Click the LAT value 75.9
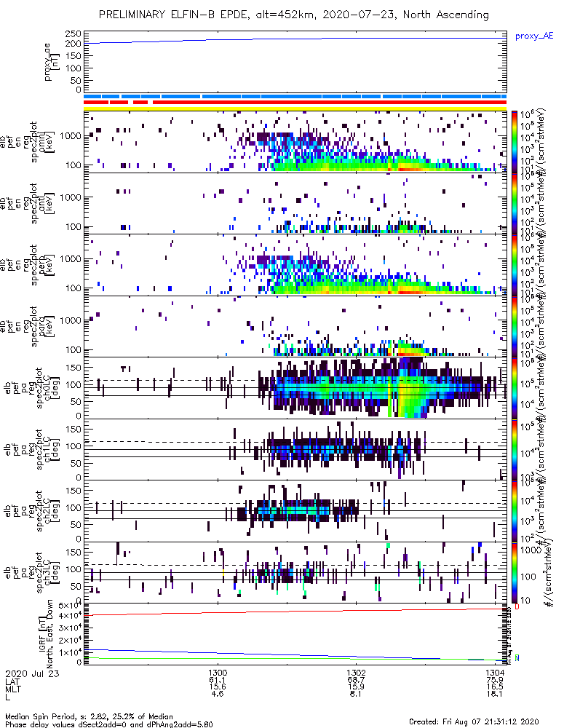The width and height of the screenshot is (564, 728). pos(495,680)
